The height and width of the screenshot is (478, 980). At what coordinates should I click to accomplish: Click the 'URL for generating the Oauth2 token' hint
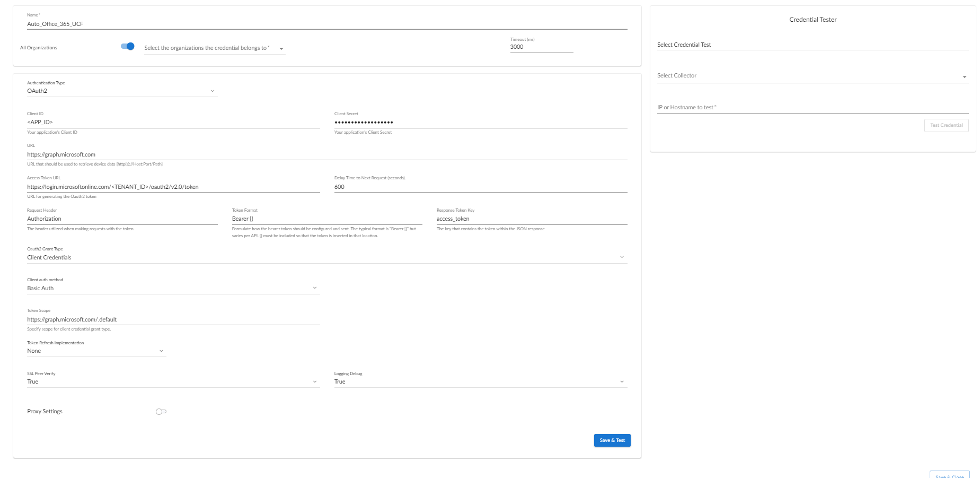tap(61, 196)
